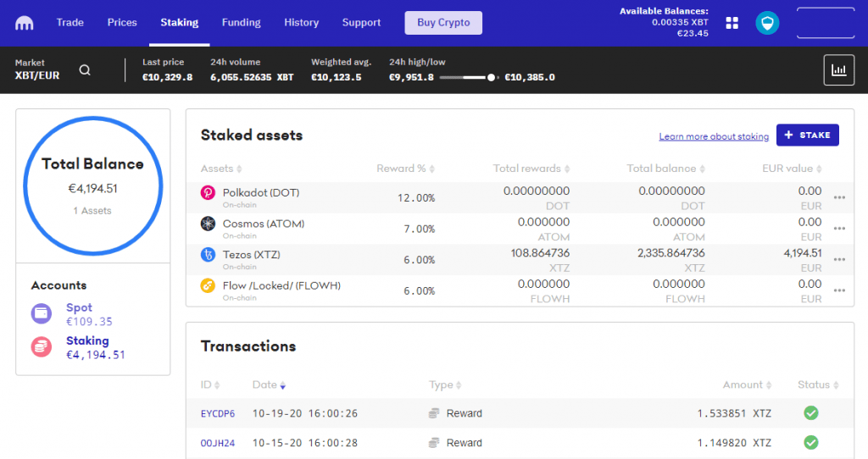868x459 pixels.
Task: Sort staked assets by Reward %
Action: point(405,169)
